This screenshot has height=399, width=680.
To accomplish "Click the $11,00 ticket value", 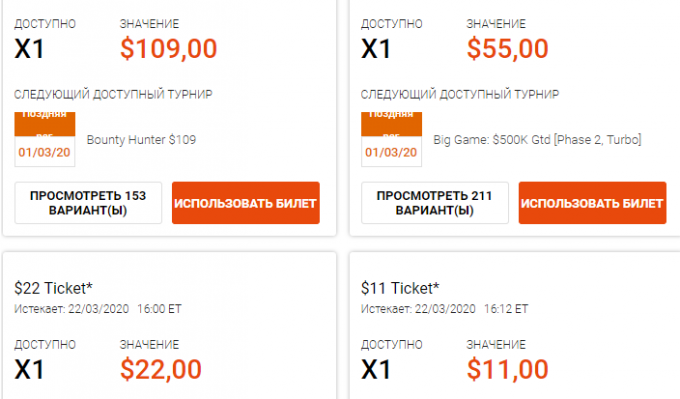I will tap(507, 369).
